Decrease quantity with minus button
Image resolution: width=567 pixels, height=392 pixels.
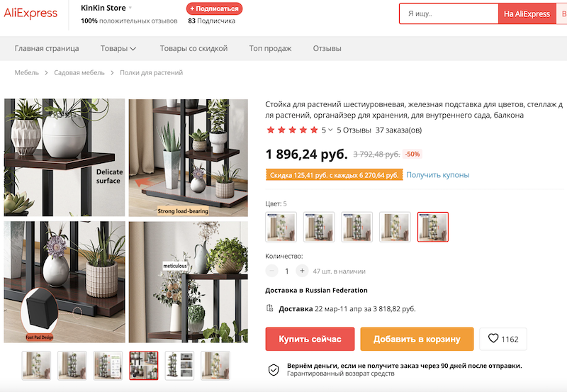tap(271, 271)
